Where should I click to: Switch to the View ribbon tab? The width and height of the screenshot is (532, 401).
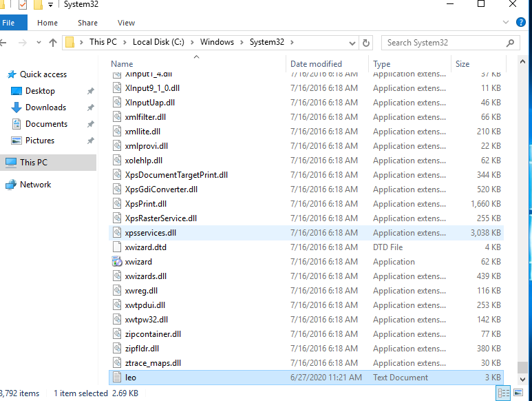coord(126,23)
